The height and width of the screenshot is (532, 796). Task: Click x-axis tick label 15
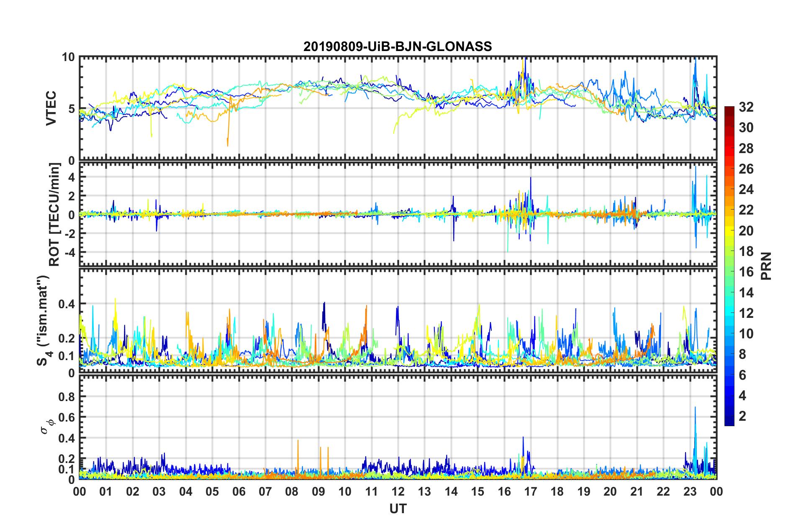pos(478,491)
